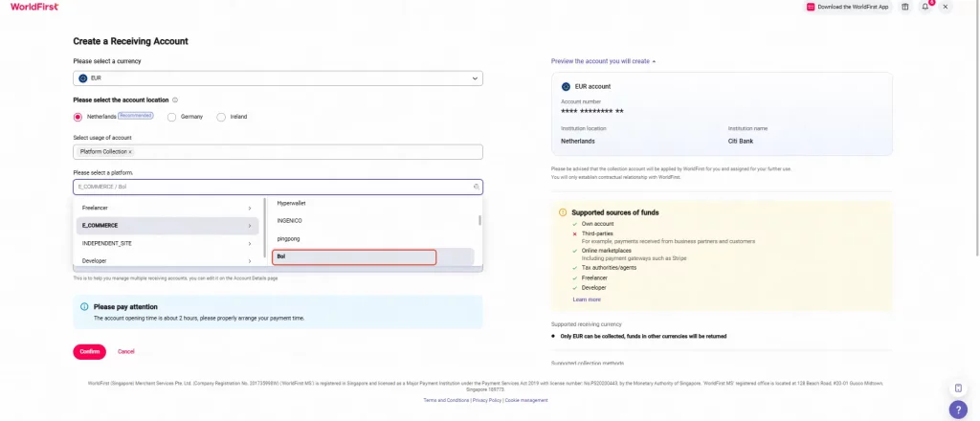The height and width of the screenshot is (421, 980).
Task: Open the EUR currency dropdown
Action: 278,78
